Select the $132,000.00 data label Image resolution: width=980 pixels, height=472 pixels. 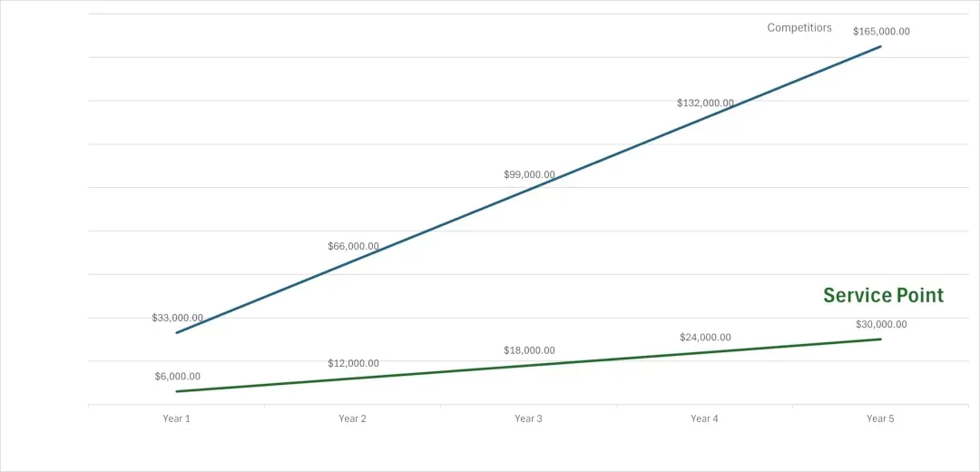pyautogui.click(x=705, y=103)
